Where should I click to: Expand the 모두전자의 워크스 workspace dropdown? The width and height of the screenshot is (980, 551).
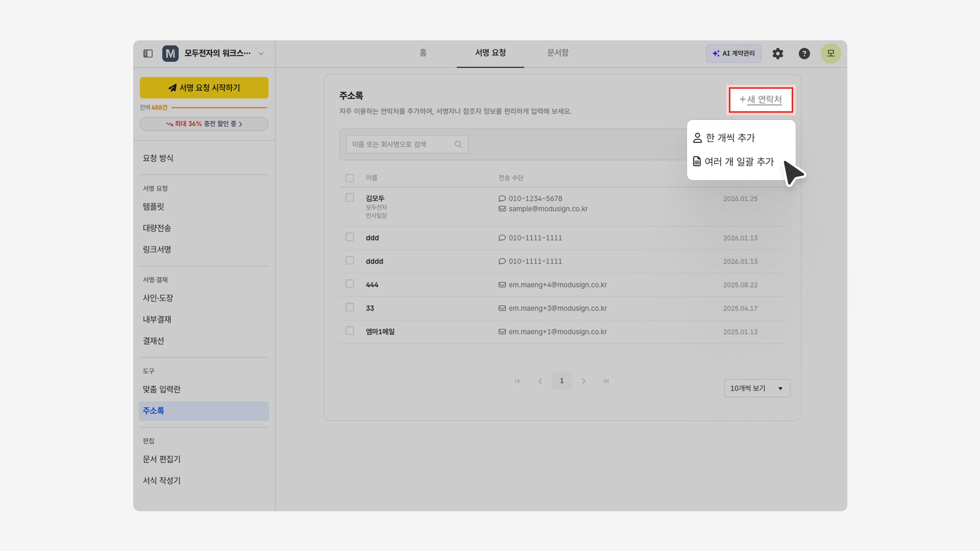261,54
